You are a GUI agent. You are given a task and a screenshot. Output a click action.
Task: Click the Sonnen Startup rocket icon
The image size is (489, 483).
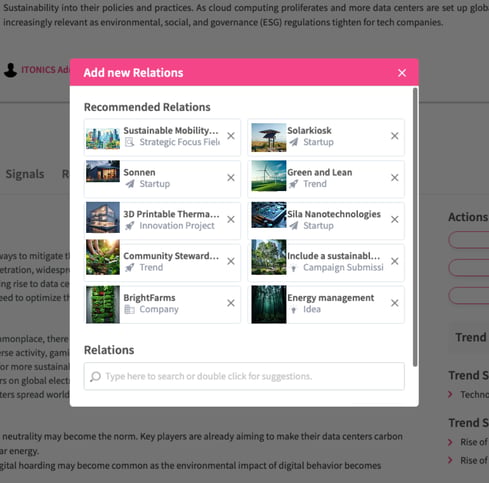[x=130, y=184]
